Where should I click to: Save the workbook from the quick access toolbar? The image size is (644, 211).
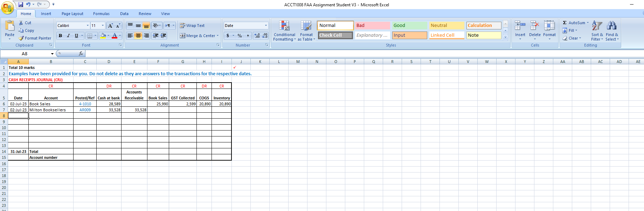pyautogui.click(x=21, y=5)
